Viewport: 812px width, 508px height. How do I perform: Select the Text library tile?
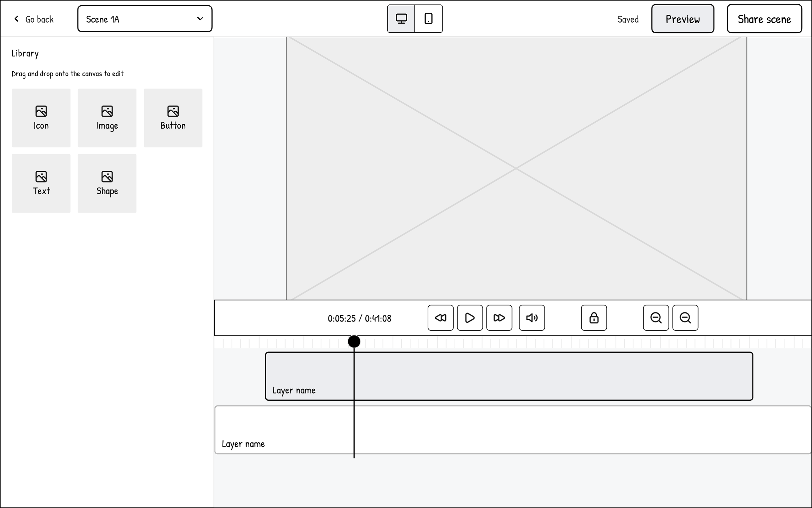pyautogui.click(x=41, y=184)
